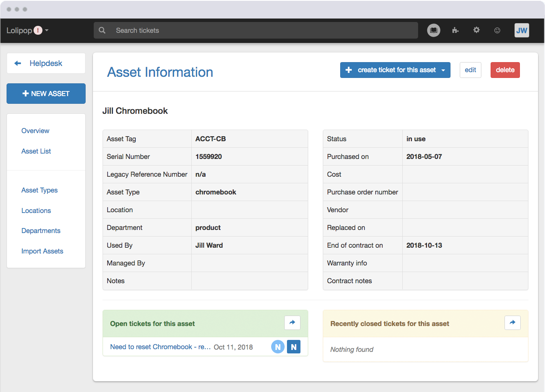Open the Asset Types sidebar item
Viewport: 545px width, 392px height.
point(40,190)
